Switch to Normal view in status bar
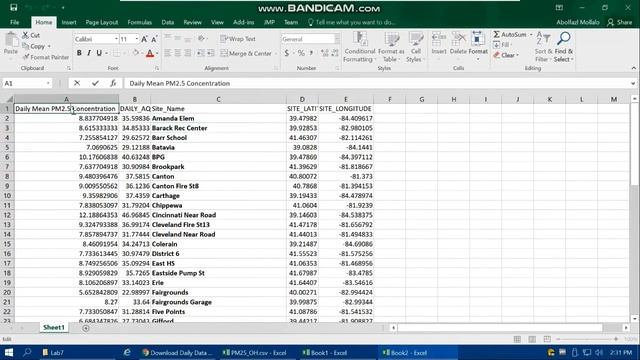The image size is (640, 360). [x=517, y=339]
